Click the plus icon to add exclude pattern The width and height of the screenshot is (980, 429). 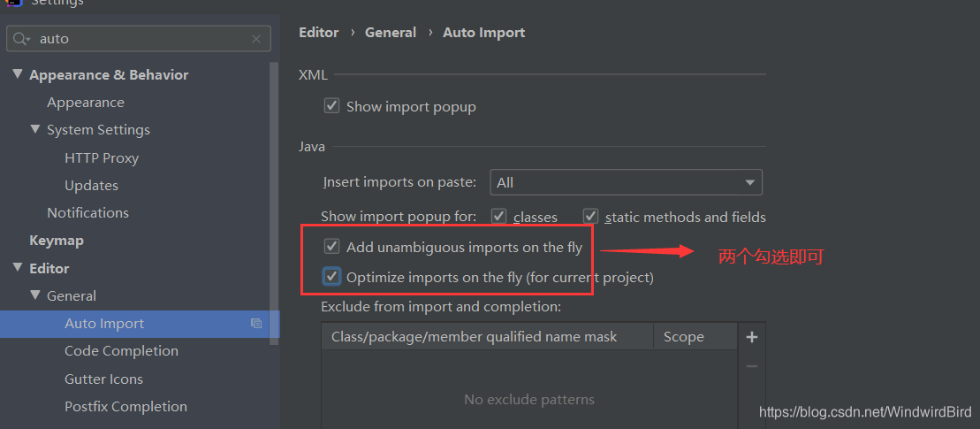point(752,338)
